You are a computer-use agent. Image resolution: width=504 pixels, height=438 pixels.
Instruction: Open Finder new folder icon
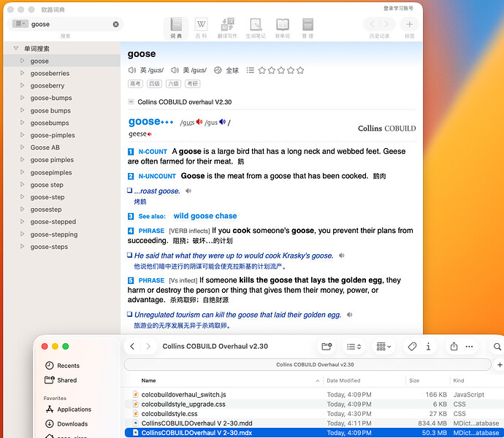(x=327, y=347)
